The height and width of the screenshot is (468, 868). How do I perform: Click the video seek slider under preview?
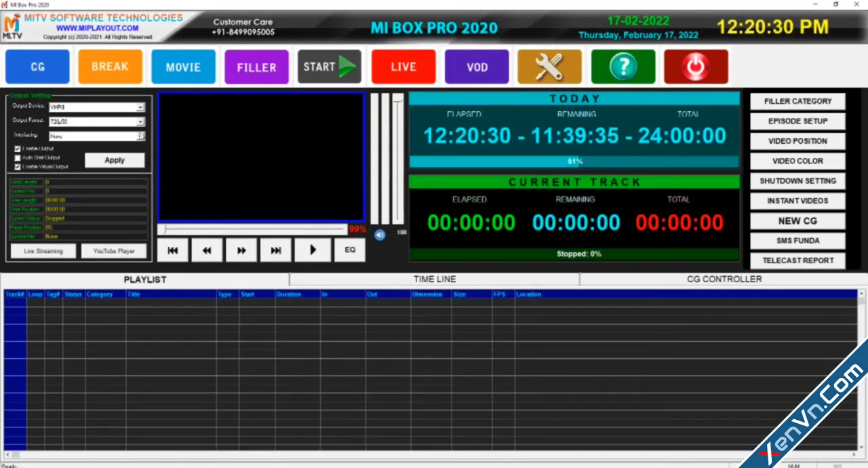pyautogui.click(x=253, y=230)
